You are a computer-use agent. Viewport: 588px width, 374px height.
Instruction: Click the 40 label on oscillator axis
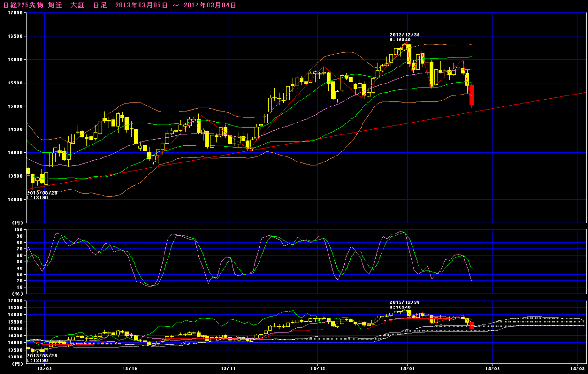coord(20,268)
